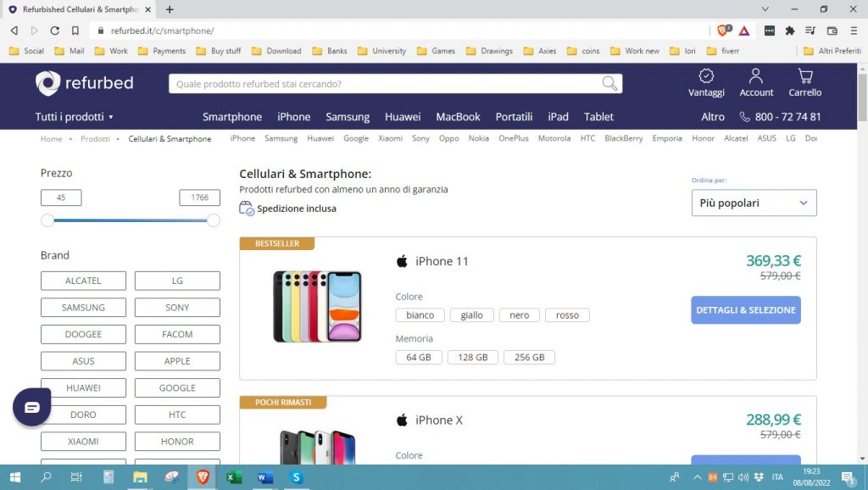Open the Account profile icon
Screen dimensions: 868x490
click(x=756, y=76)
